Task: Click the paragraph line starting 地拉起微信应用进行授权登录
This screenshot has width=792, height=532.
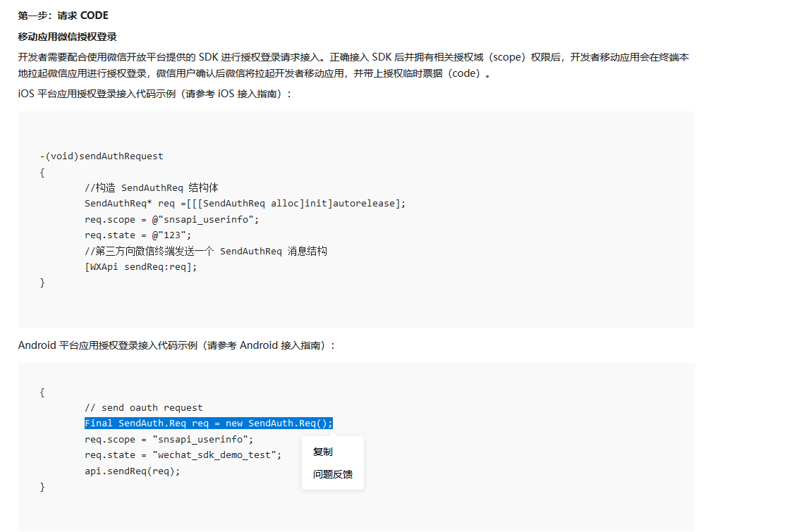Action: pyautogui.click(x=255, y=74)
